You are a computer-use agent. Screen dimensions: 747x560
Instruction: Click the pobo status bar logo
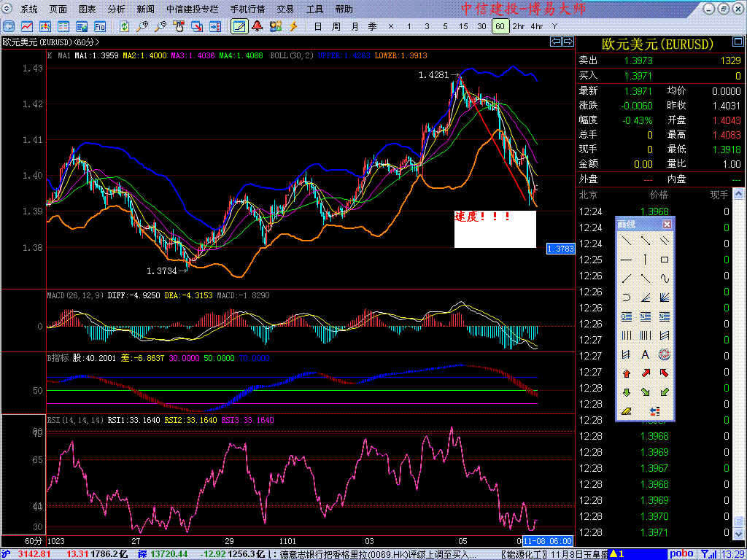[x=681, y=553]
